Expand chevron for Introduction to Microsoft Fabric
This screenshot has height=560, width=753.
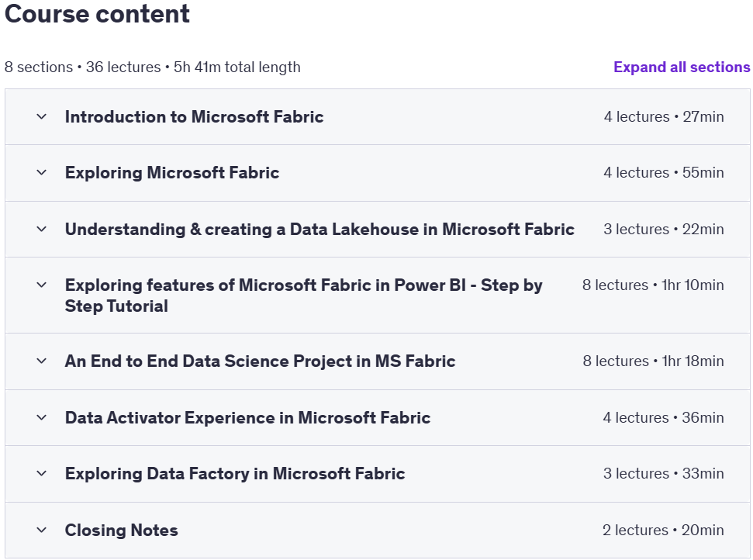(x=42, y=116)
